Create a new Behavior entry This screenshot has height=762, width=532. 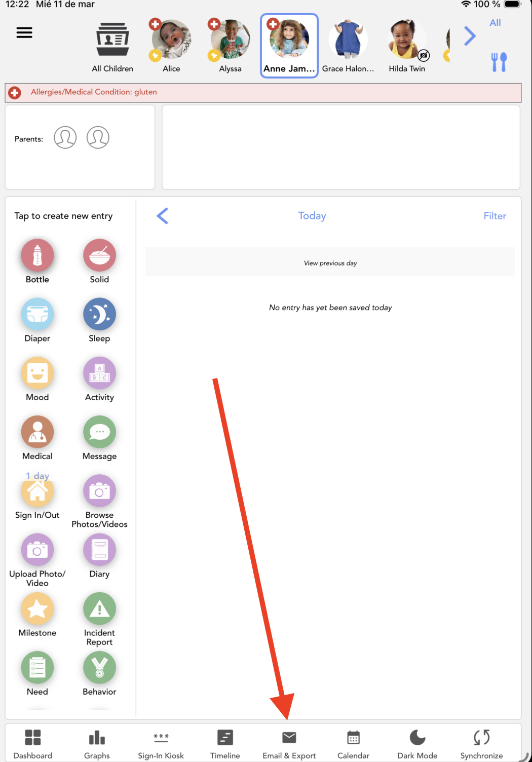(x=100, y=668)
